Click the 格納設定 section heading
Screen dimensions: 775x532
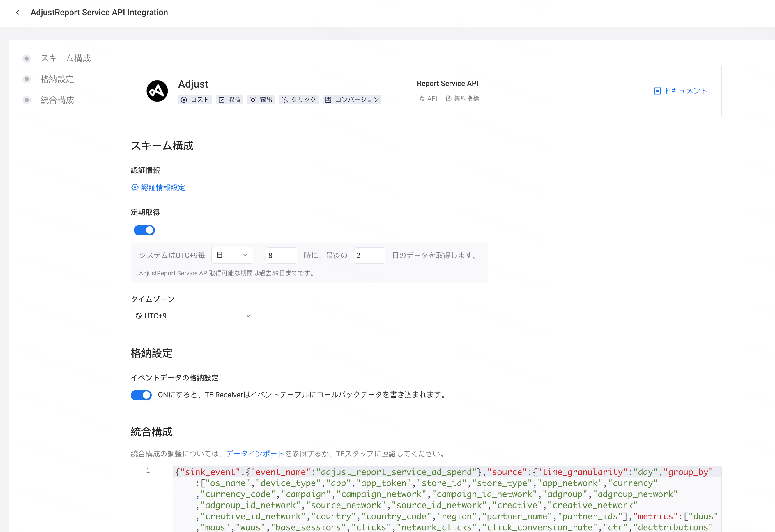(x=151, y=353)
